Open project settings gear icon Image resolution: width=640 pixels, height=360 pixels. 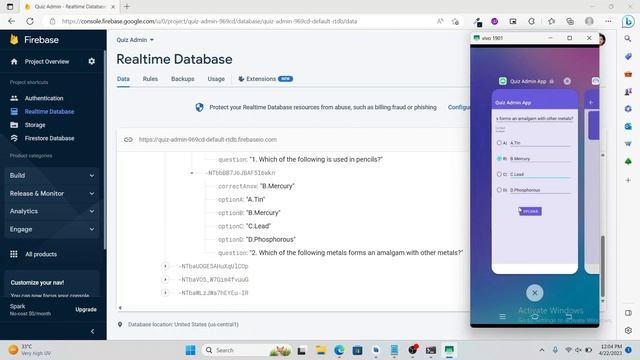[91, 61]
